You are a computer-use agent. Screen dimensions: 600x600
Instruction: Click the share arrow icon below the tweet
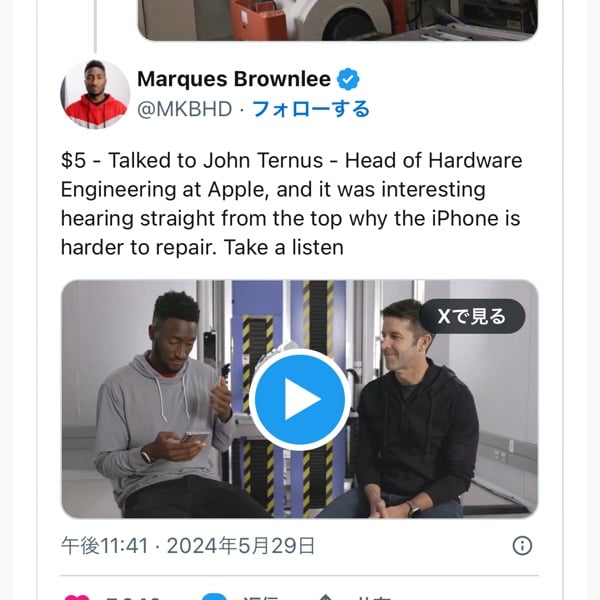pos(325,597)
